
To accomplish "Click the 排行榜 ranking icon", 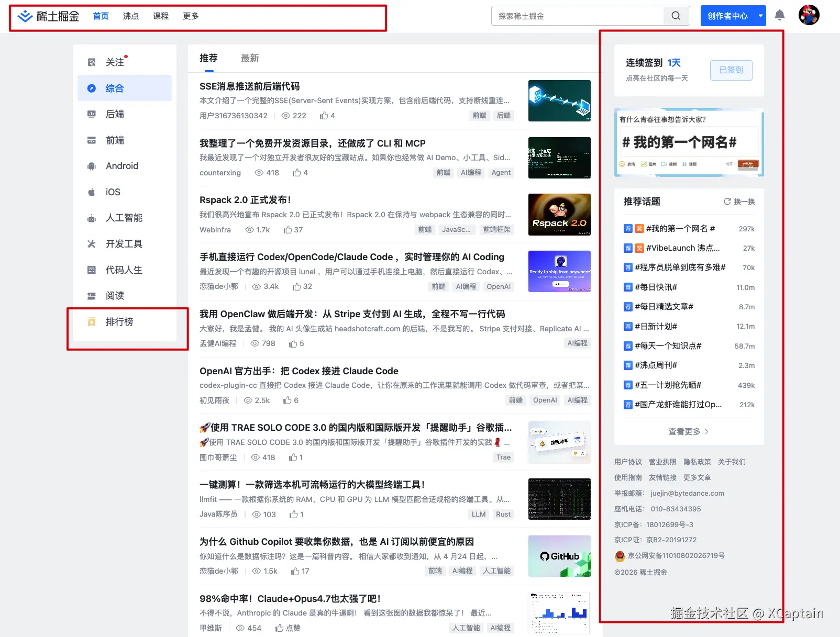I will (92, 322).
